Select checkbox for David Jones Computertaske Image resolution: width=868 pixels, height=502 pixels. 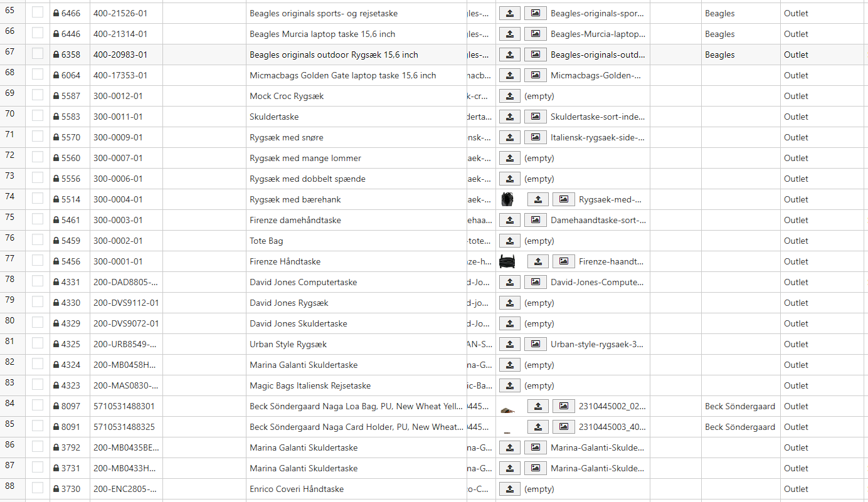pyautogui.click(x=38, y=281)
